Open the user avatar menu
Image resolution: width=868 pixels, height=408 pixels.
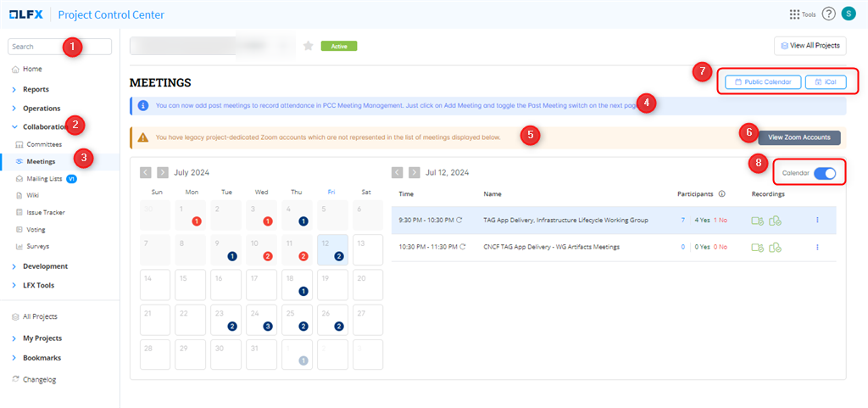[849, 14]
